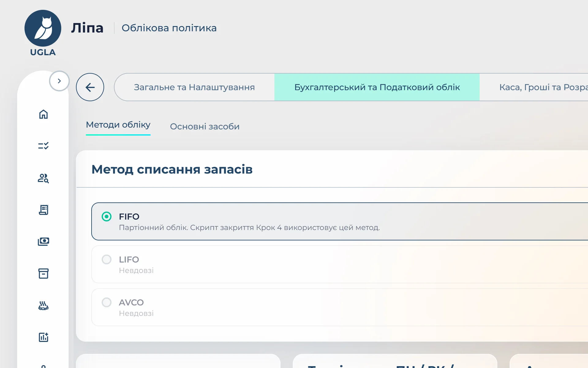The width and height of the screenshot is (588, 368).
Task: Switch to Загальне та Налаштування tab
Action: (x=194, y=87)
